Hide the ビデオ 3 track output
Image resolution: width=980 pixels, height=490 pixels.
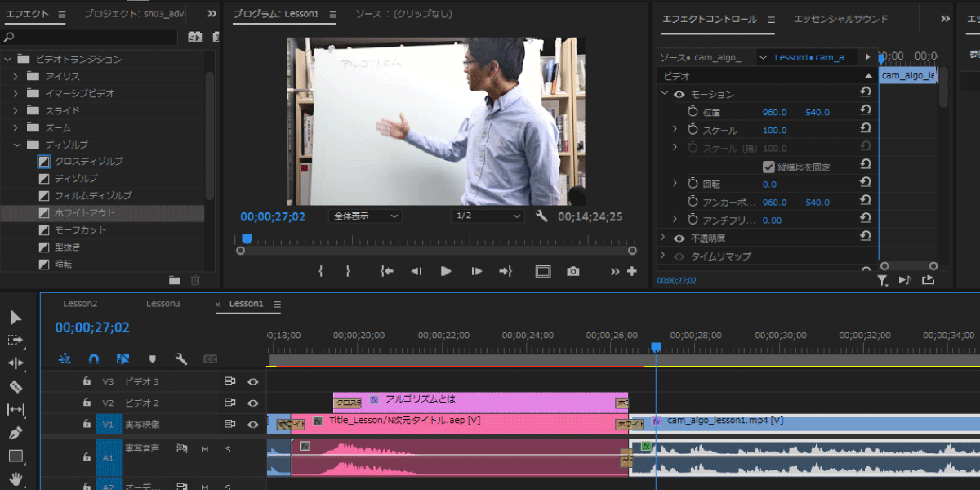coord(253,381)
